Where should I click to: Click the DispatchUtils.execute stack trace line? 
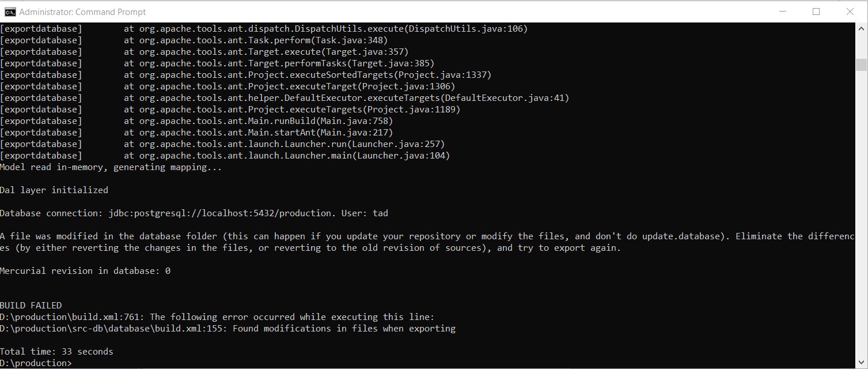[x=325, y=29]
